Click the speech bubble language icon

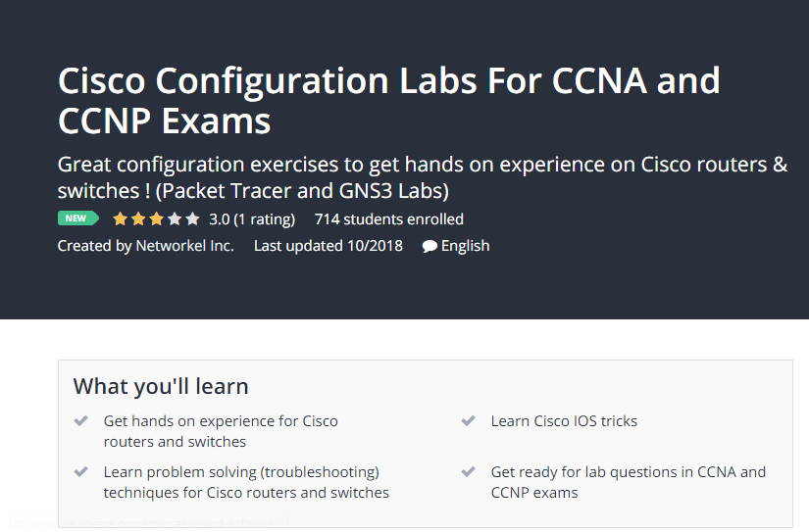click(x=430, y=246)
